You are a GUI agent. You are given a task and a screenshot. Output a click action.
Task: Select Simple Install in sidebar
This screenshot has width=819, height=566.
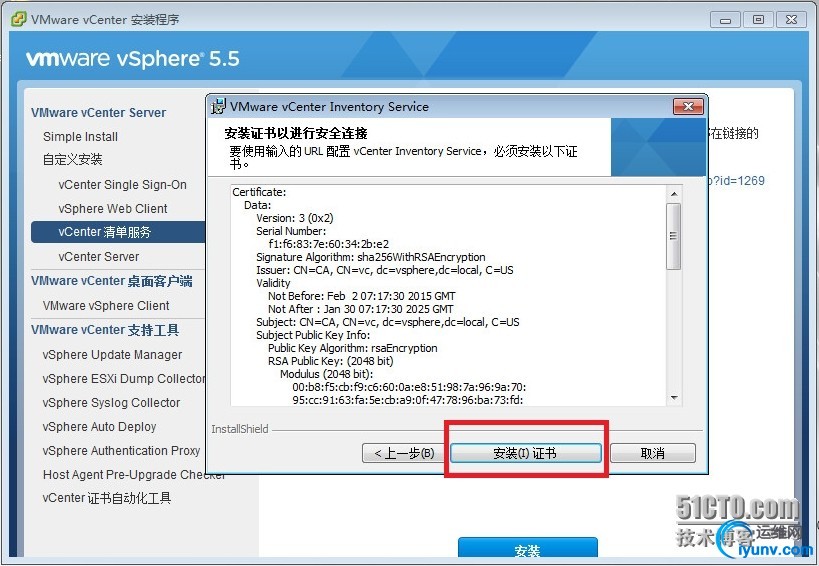(80, 137)
